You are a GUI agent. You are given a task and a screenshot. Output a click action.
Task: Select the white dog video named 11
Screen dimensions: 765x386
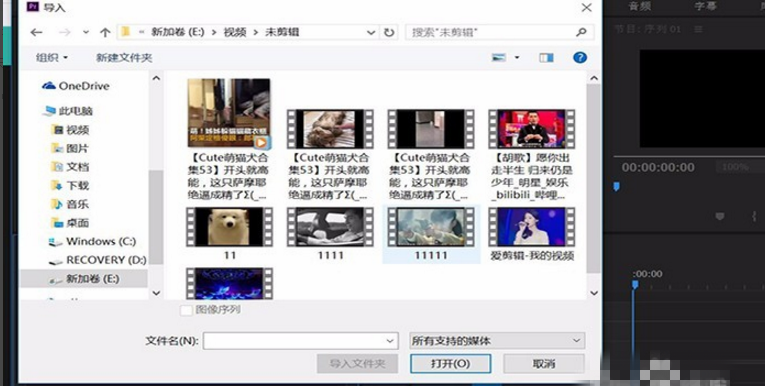(229, 227)
